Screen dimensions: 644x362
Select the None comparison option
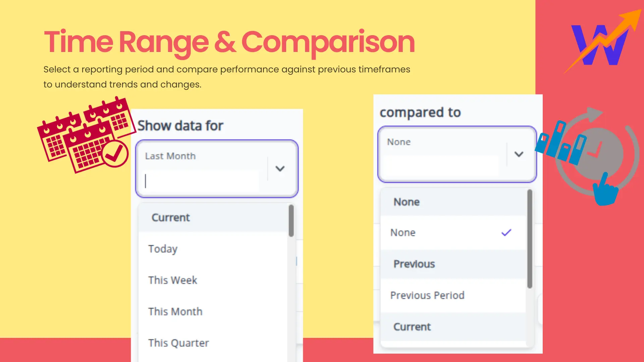pos(403,233)
